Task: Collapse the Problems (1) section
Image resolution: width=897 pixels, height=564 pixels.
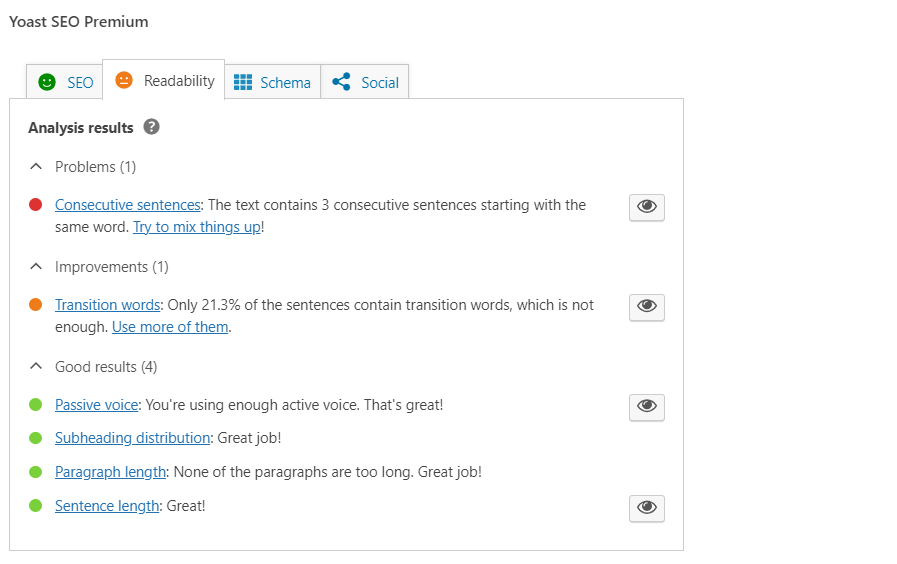Action: click(x=37, y=167)
